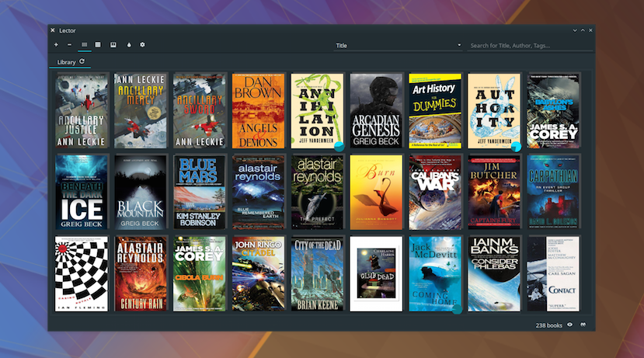Add a book with the plus icon
644x358 pixels.
[56, 45]
